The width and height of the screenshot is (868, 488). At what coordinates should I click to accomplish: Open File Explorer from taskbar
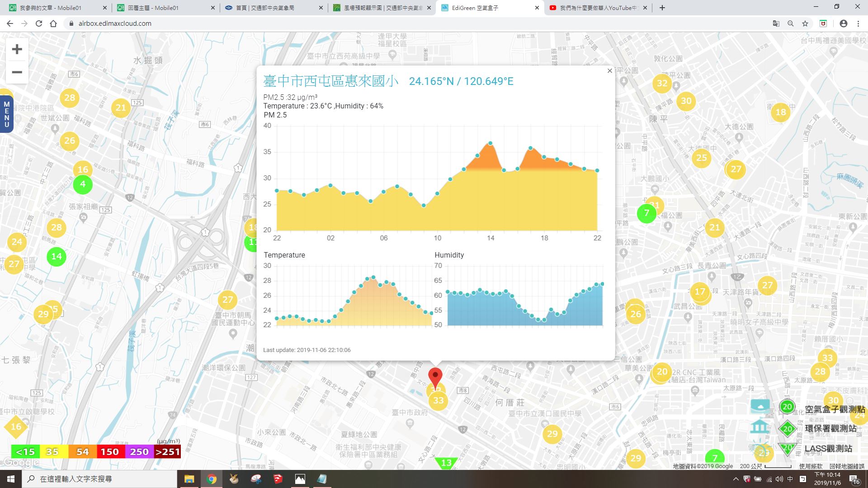(189, 479)
